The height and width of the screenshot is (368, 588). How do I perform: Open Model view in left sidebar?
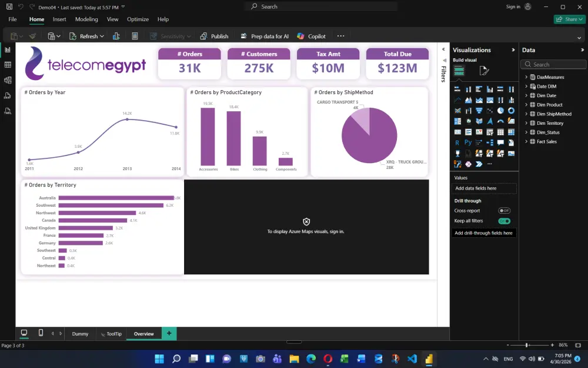pos(8,80)
